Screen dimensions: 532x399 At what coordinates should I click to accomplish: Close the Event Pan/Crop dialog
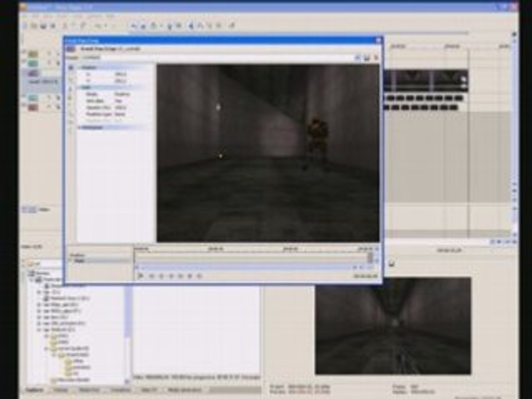point(378,40)
